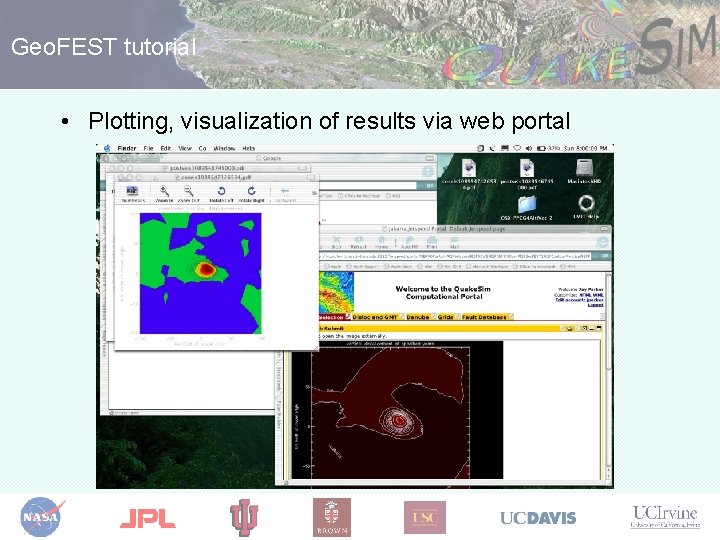The height and width of the screenshot is (540, 720).
Task: Click the maximize icon on yellow portlet bar
Action: [x=599, y=328]
